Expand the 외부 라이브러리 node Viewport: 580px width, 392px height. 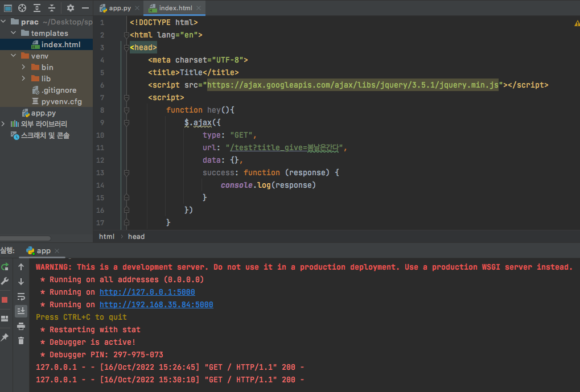click(3, 124)
